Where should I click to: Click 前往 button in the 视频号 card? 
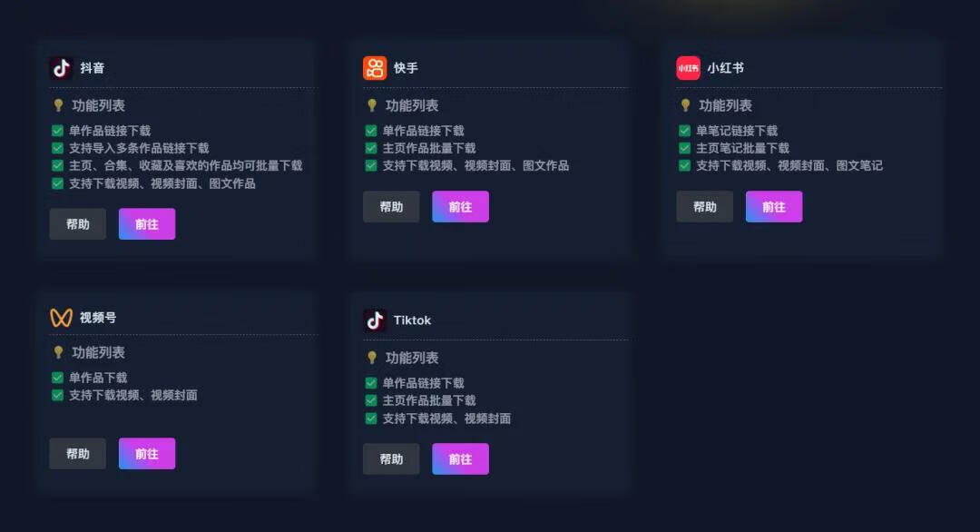147,453
